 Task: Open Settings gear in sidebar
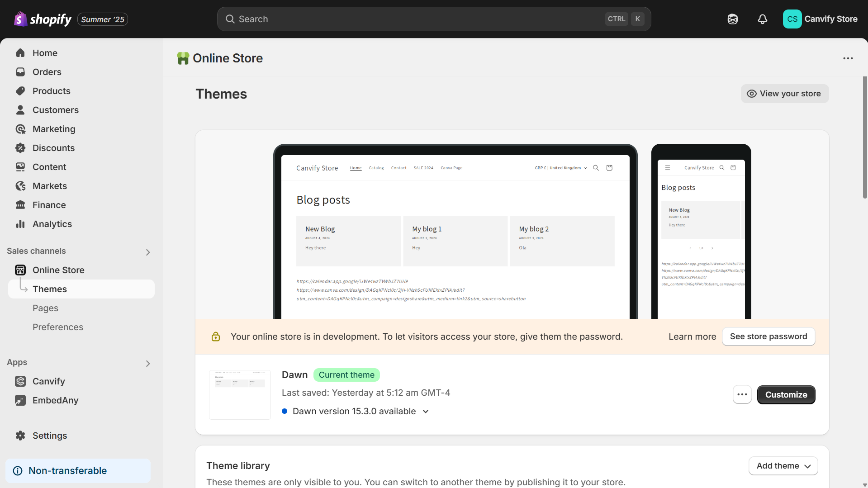coord(49,436)
